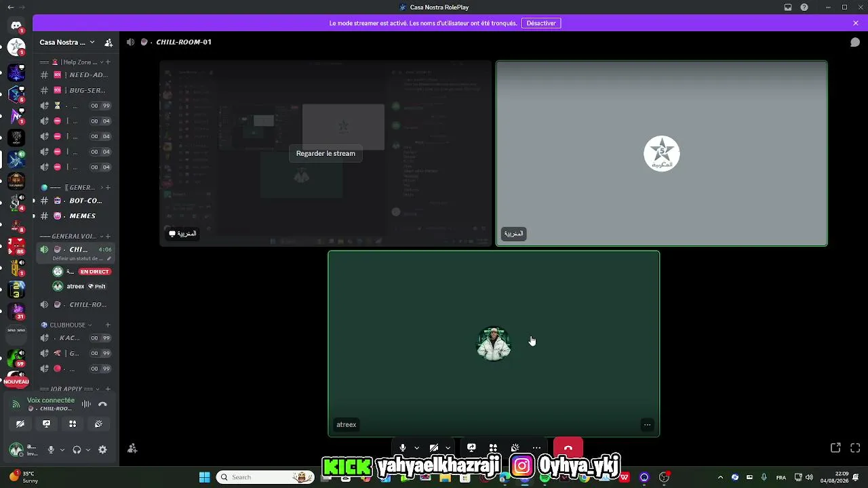Screen dimensions: 868x488
Task: Open Discord home direct messages
Action: tap(16, 26)
